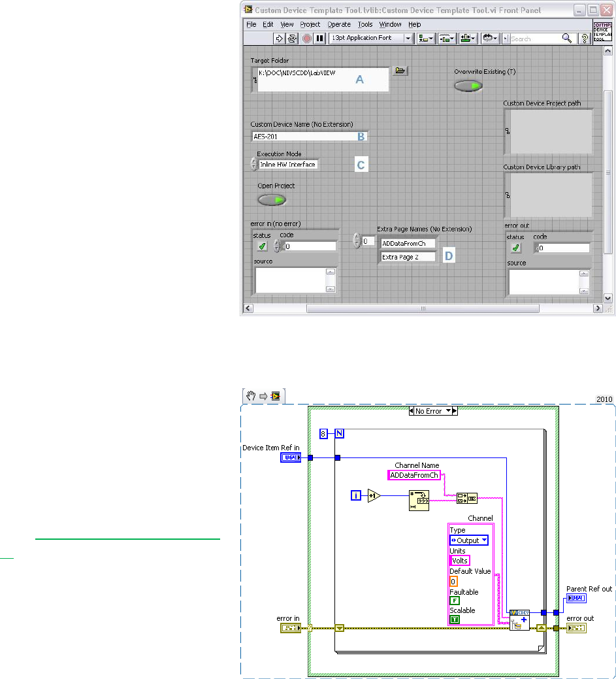The image size is (616, 679).
Task: Click the toolbar Search field
Action: (x=535, y=39)
